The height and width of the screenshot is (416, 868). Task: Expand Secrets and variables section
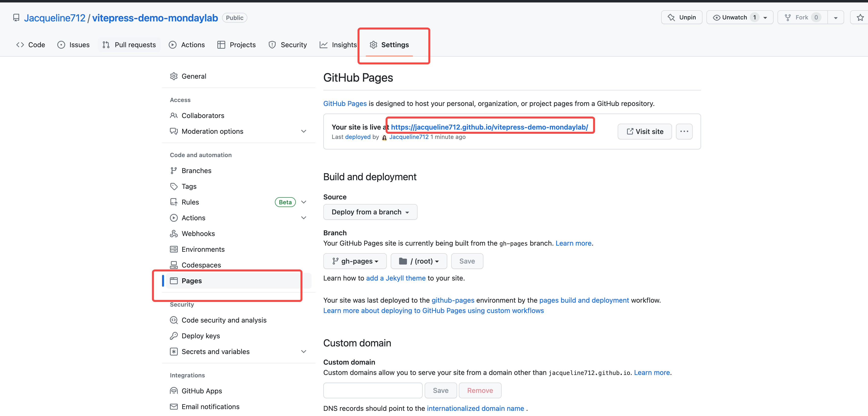pos(303,352)
